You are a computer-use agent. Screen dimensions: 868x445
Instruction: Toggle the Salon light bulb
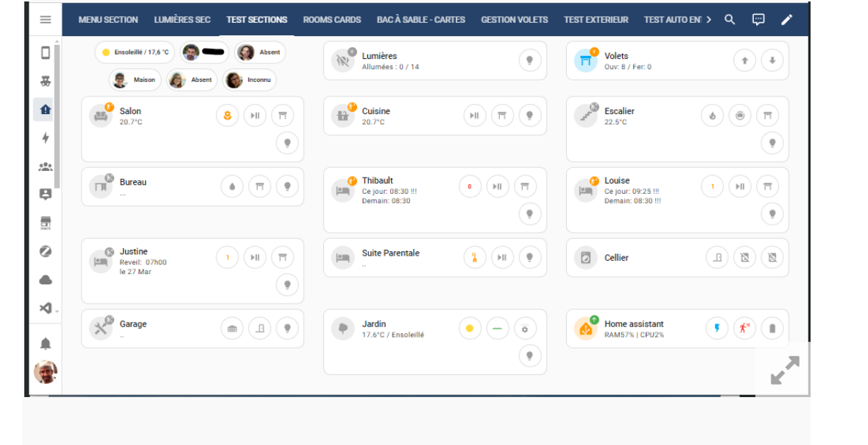click(x=287, y=143)
